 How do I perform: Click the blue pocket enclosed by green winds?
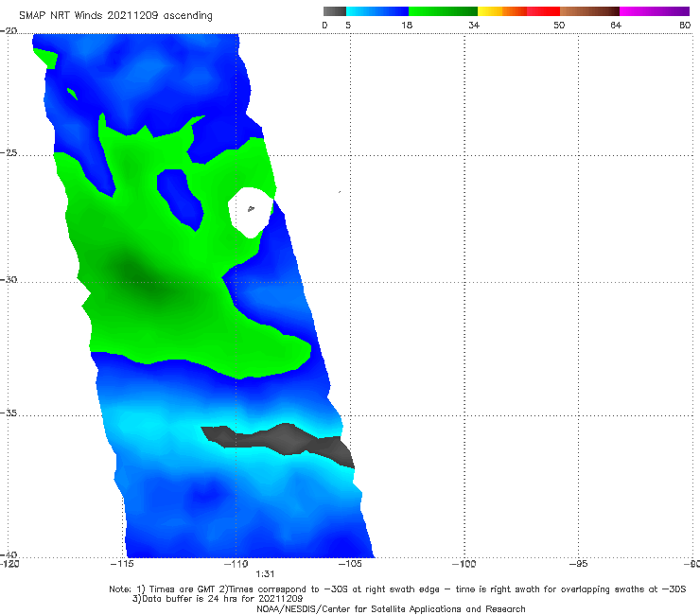coord(180,200)
